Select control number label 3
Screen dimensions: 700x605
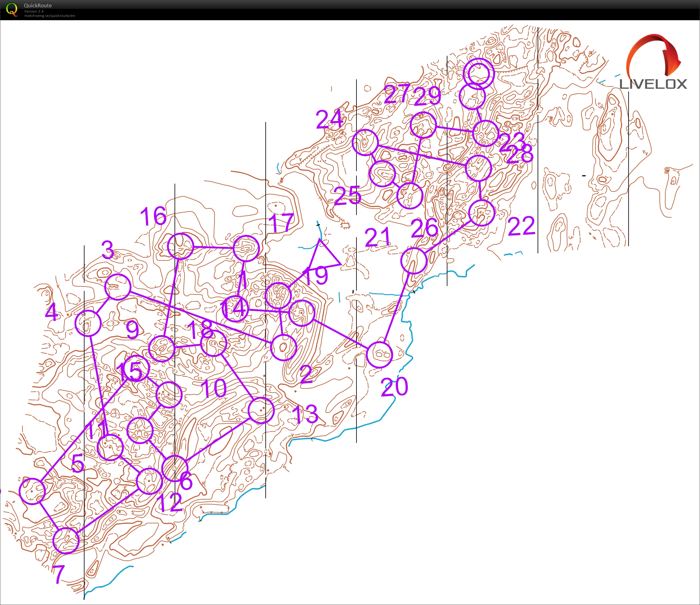[x=108, y=250]
